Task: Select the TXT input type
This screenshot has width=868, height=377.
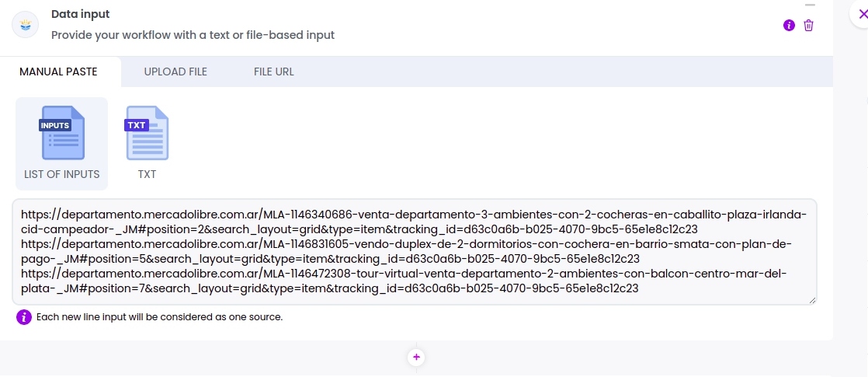Action: coord(148,144)
